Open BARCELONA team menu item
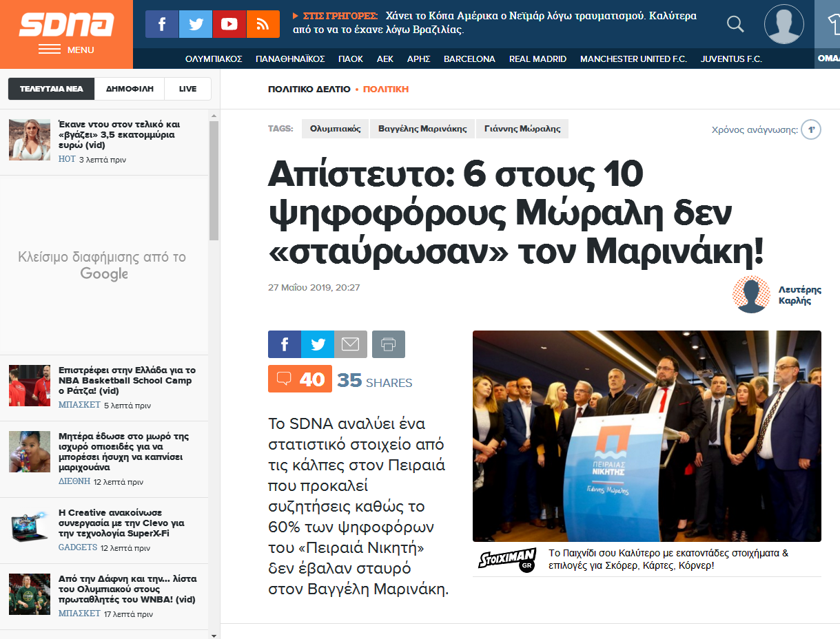This screenshot has height=639, width=840. click(x=469, y=59)
